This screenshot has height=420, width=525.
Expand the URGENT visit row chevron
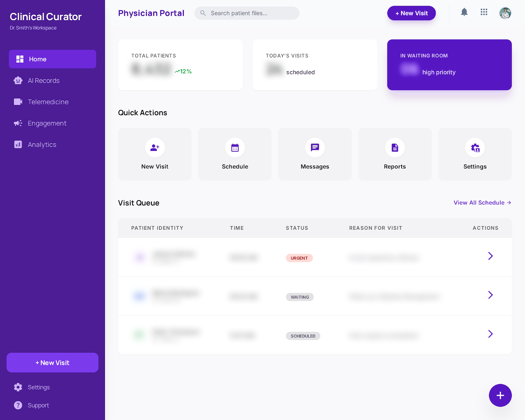491,256
